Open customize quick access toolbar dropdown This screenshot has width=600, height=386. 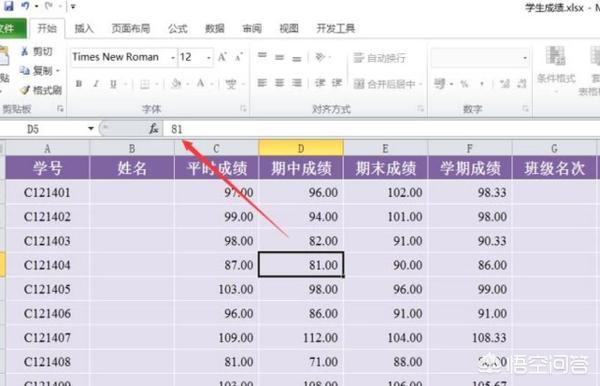73,6
